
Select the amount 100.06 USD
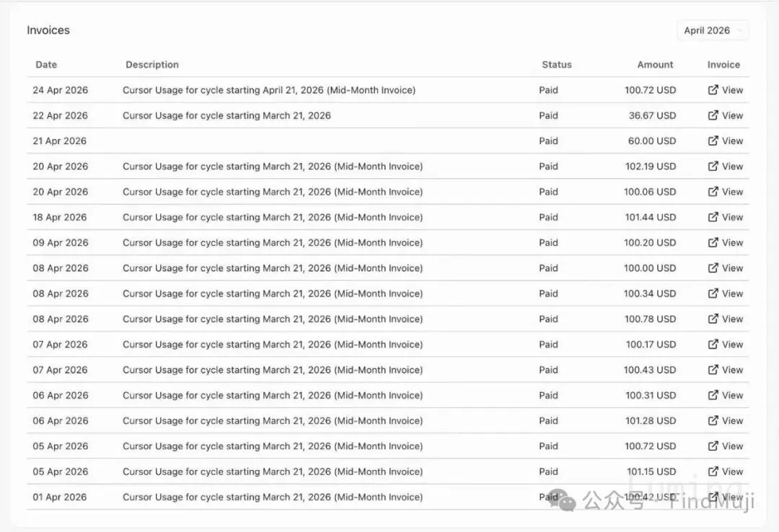(x=650, y=191)
